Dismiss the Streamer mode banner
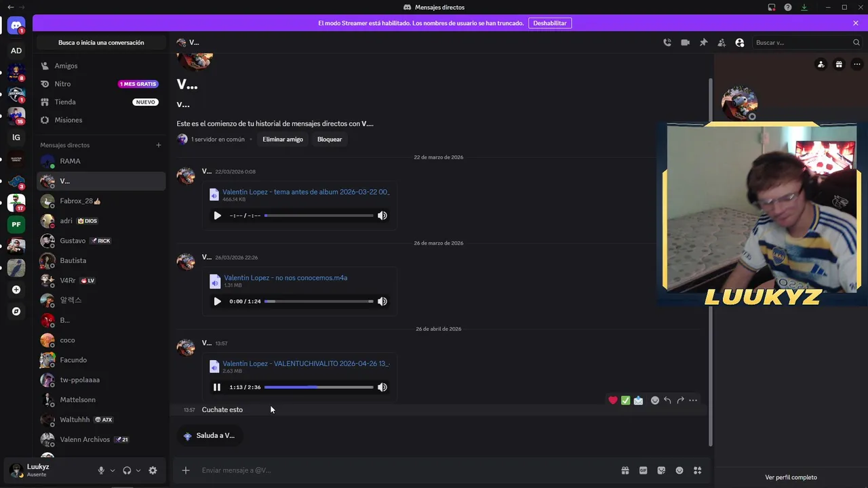Viewport: 868px width, 488px height. click(856, 23)
